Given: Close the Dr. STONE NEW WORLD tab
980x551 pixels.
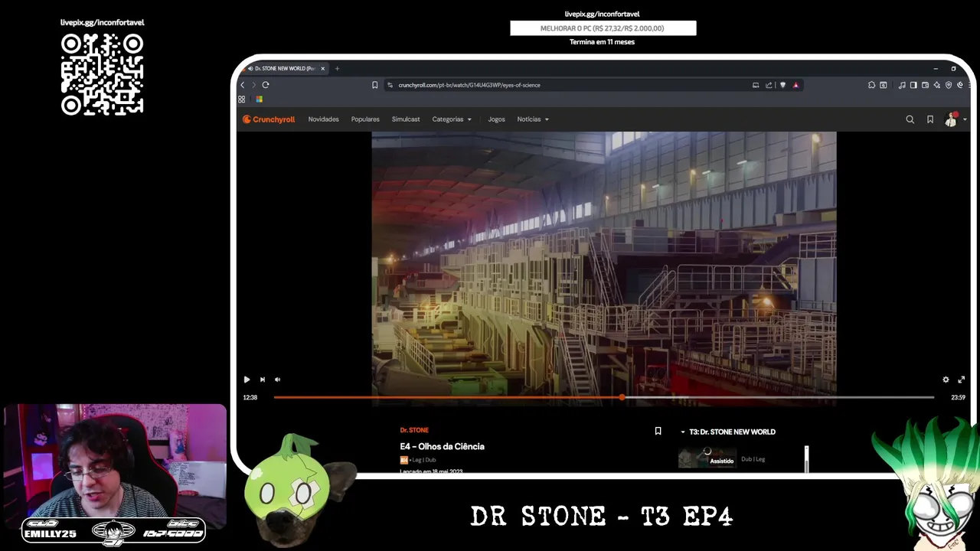Looking at the screenshot, I should 322,68.
